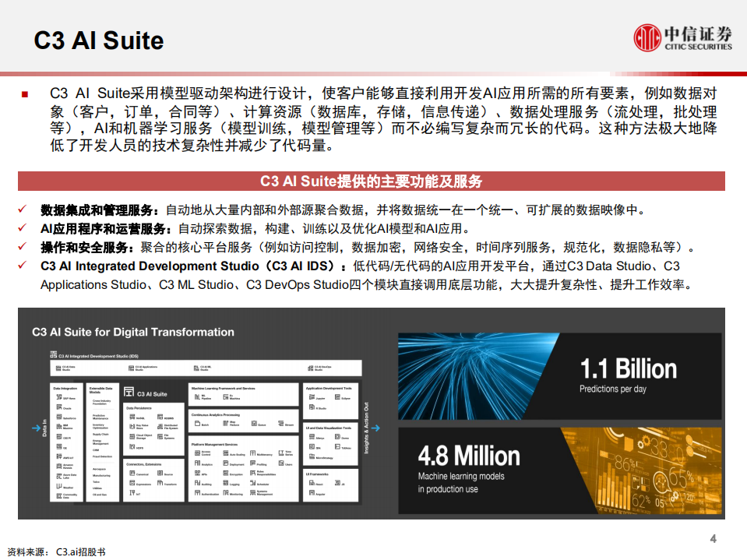Select the Tableau icon in UI and Data Visualization Tools

[337, 447]
